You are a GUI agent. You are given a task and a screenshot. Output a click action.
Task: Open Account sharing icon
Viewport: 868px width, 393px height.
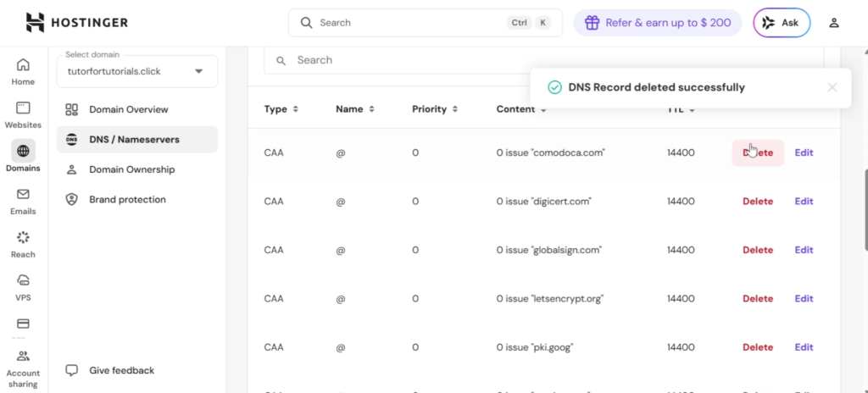pyautogui.click(x=23, y=364)
